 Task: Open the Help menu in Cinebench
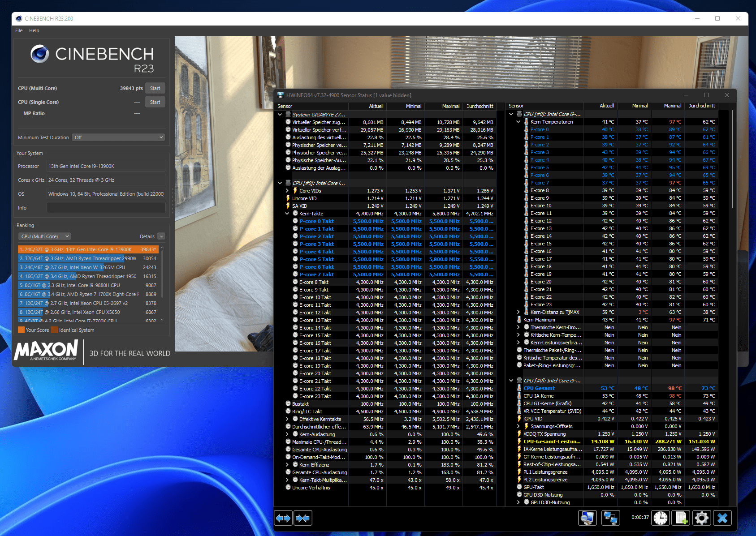pos(34,30)
